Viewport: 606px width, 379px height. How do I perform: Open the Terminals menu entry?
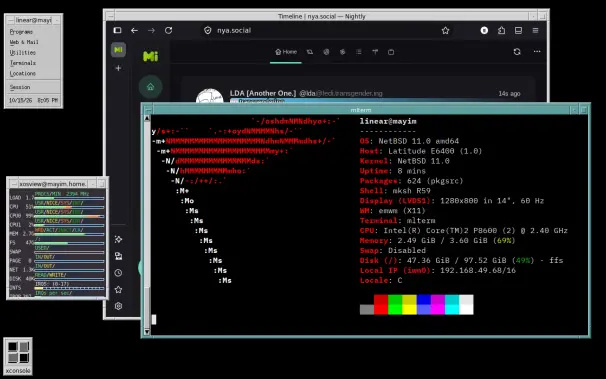(22, 63)
